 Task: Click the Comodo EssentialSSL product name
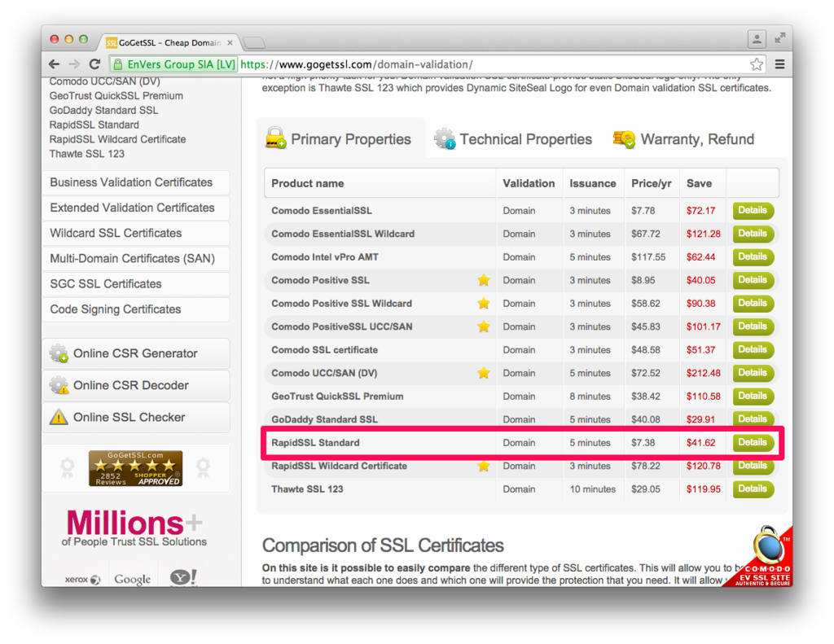pyautogui.click(x=321, y=211)
